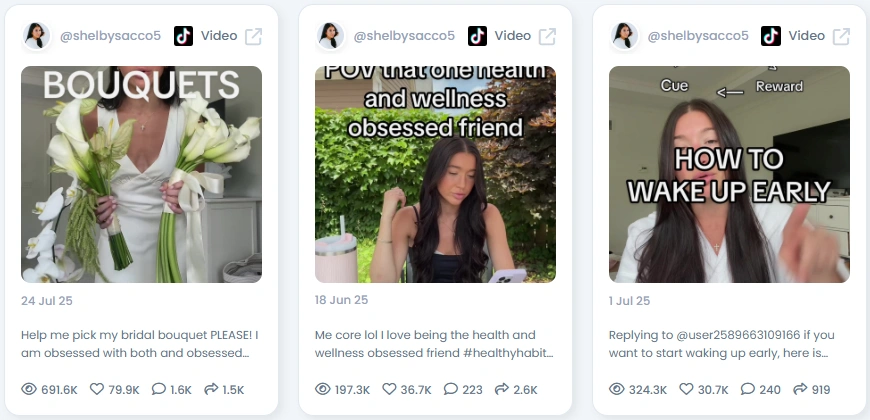Click the heart icon with 79.9K likes
Screen dimensions: 870x420
[x=97, y=389]
